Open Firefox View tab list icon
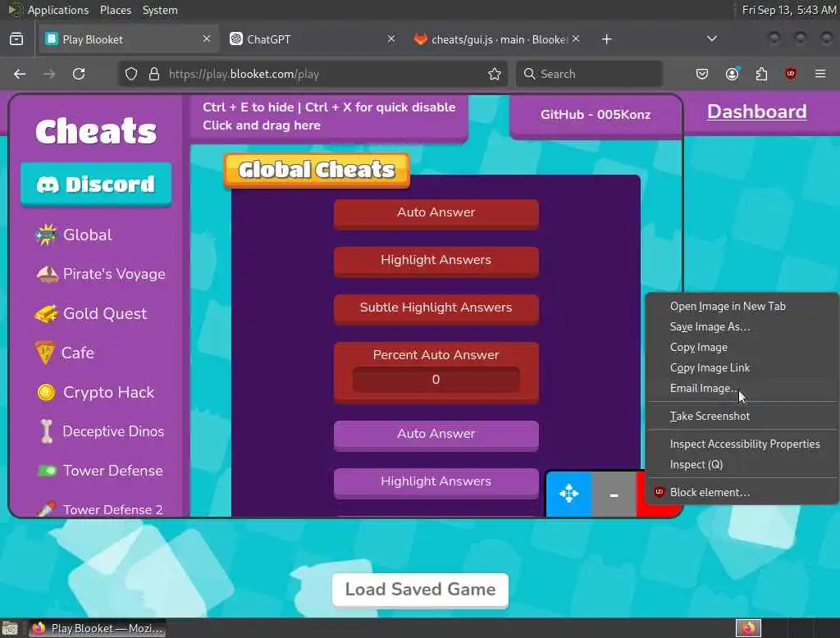840x638 pixels. [16, 39]
